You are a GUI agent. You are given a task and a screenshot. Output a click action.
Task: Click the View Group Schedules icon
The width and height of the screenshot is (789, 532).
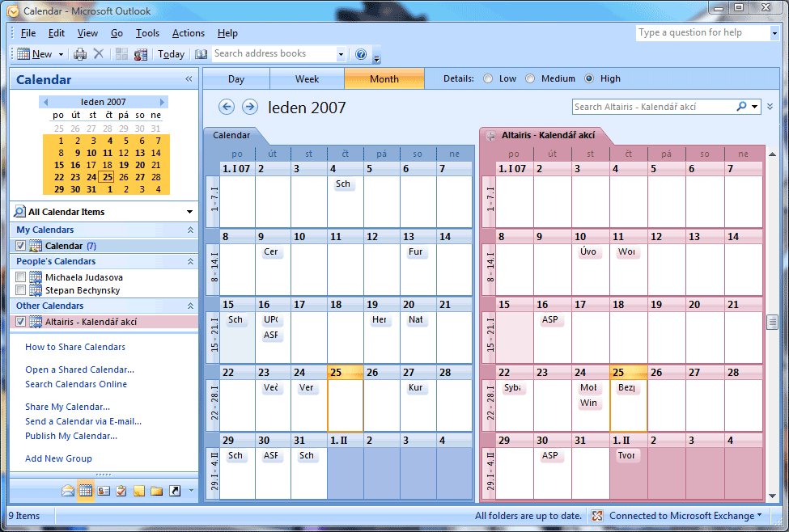[x=140, y=54]
